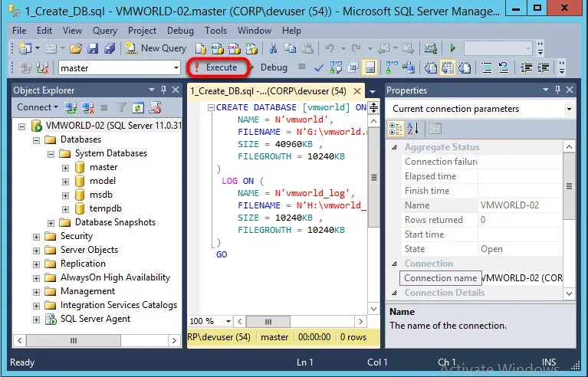
Task: Open Connect dropdown in Object Explorer
Action: [37, 107]
